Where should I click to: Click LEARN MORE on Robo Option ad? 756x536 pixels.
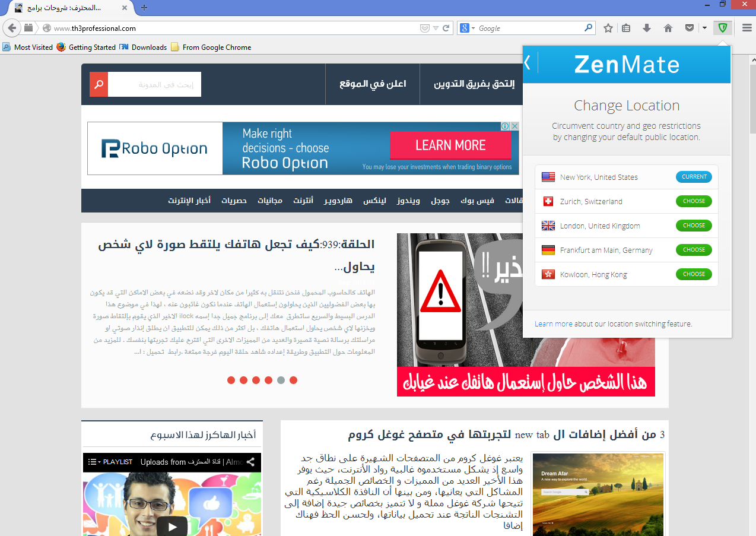(x=450, y=145)
